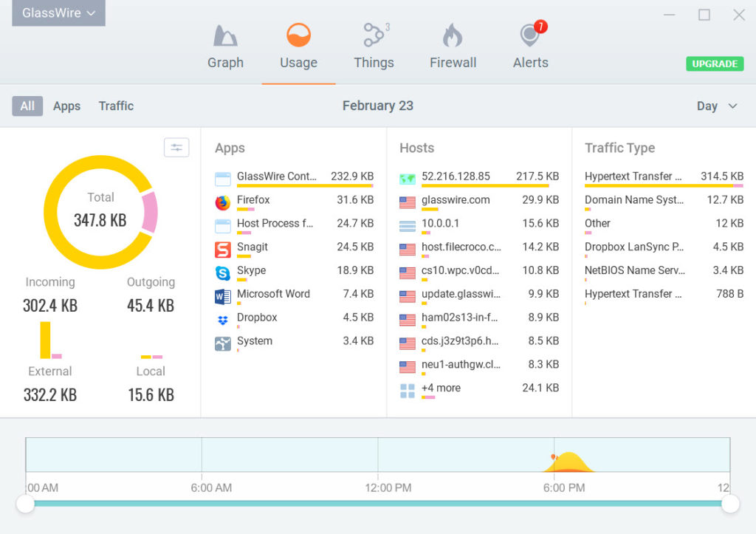This screenshot has height=534, width=756.
Task: Click the flag icon beside cs10.wpc.v0cd...
Action: 408,273
